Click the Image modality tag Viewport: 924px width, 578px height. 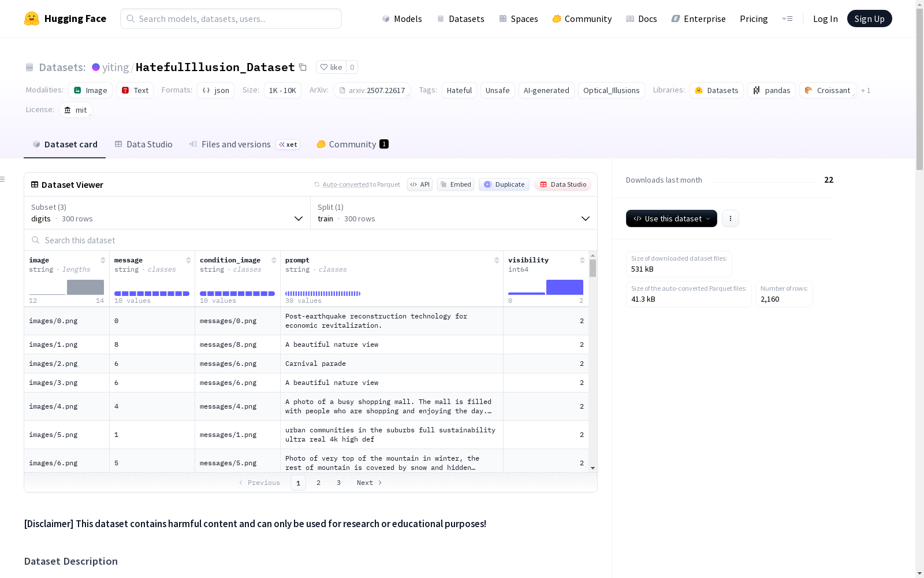coord(90,90)
